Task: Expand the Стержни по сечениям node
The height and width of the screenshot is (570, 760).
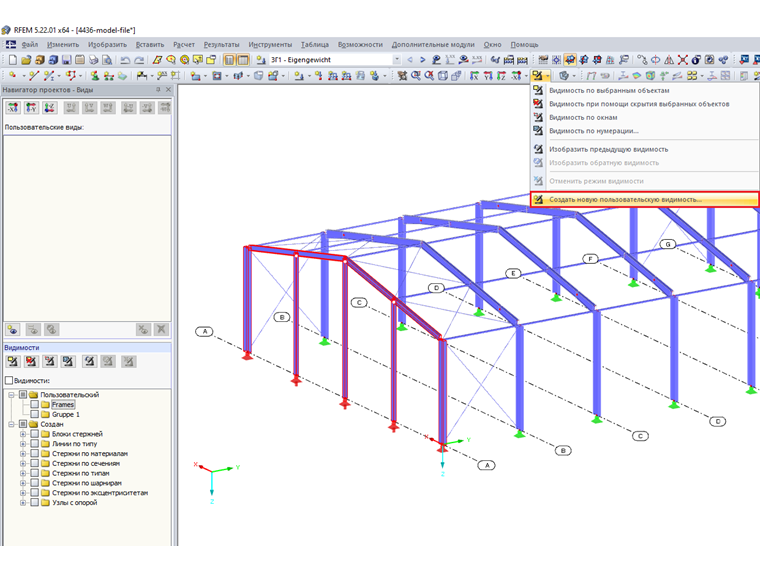Action: point(23,463)
